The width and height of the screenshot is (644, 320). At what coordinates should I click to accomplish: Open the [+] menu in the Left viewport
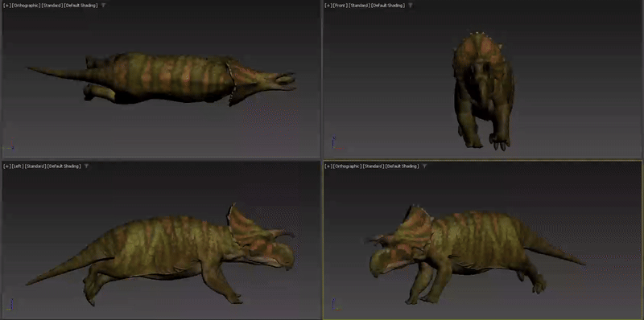6,166
